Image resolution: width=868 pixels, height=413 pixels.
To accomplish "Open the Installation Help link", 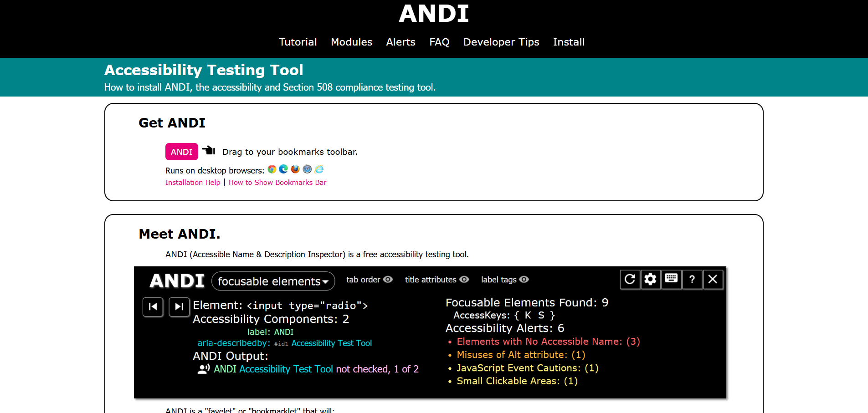I will click(192, 182).
